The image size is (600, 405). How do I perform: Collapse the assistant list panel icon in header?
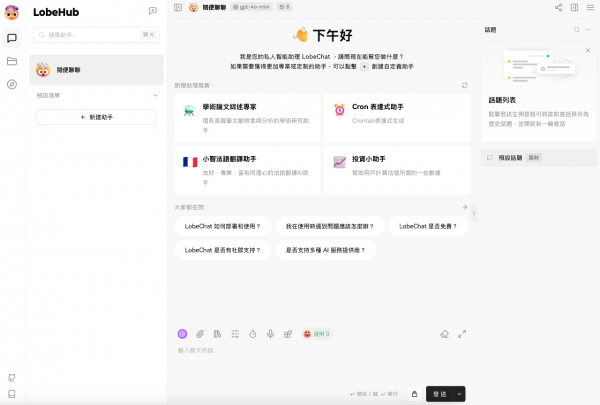pyautogui.click(x=178, y=7)
